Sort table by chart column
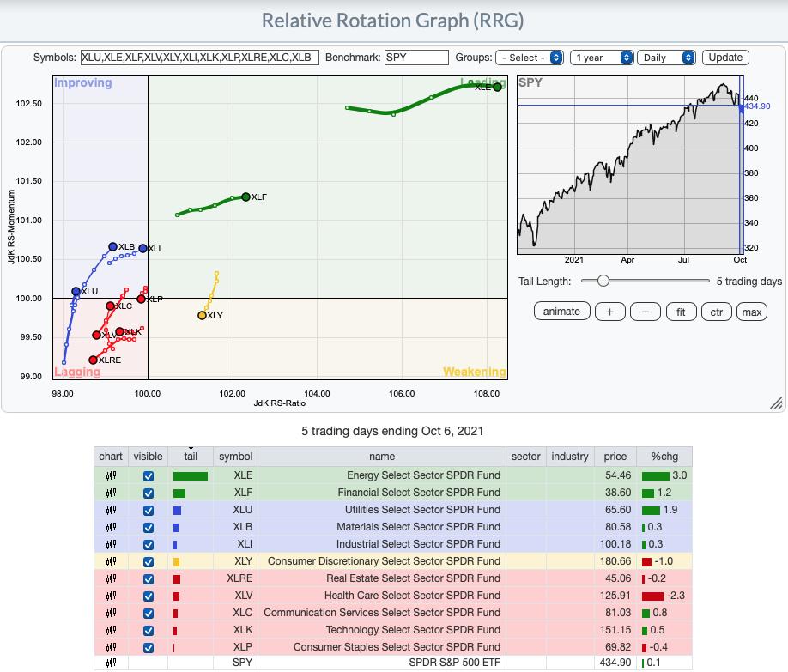This screenshot has height=672, width=788. tap(111, 457)
